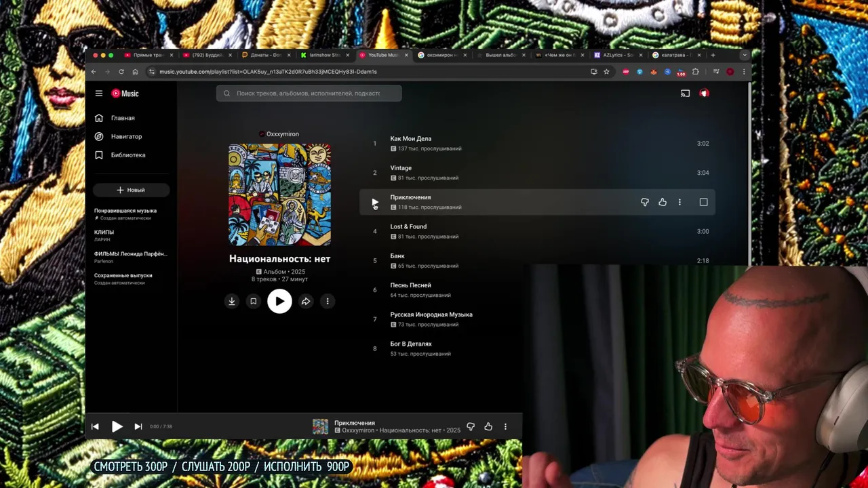Check the Приключения row checkbox
The width and height of the screenshot is (868, 488).
[x=703, y=202]
